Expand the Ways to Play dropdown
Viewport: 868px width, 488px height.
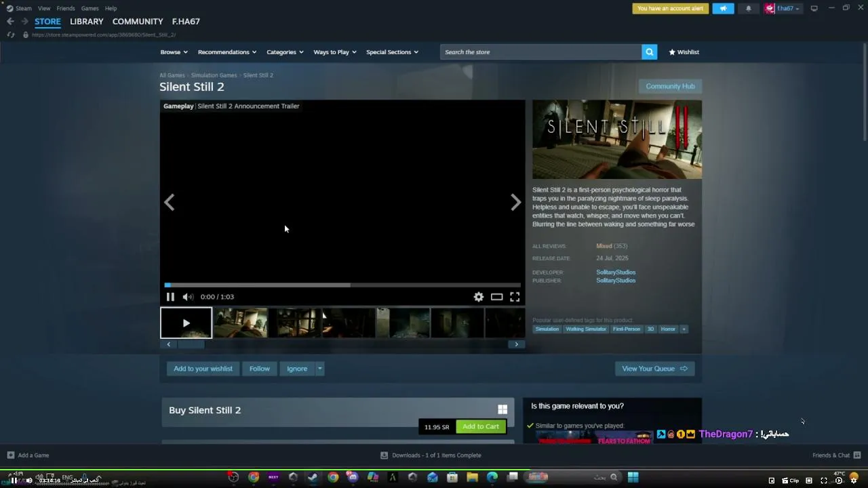click(335, 52)
